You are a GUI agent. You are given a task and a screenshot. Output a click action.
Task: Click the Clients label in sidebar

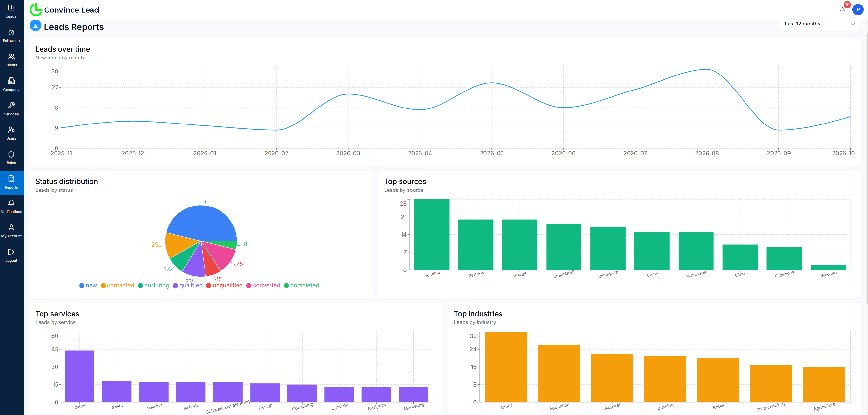click(11, 65)
